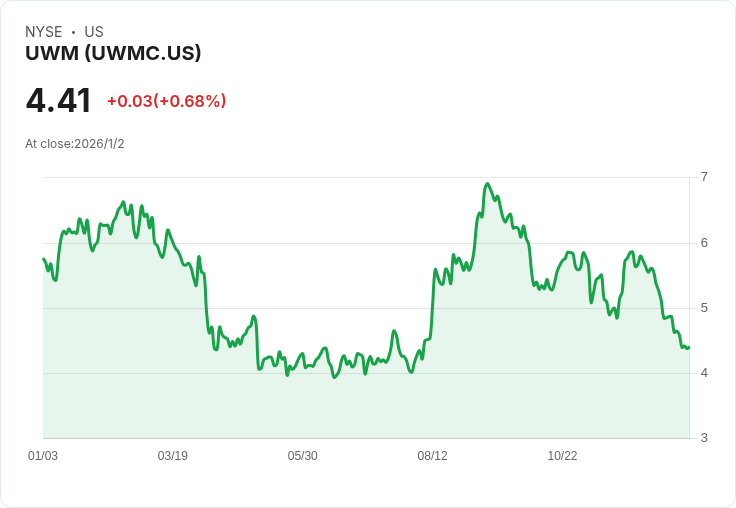This screenshot has width=736, height=508.
Task: Click the 5 price axis label
Action: pos(704,308)
